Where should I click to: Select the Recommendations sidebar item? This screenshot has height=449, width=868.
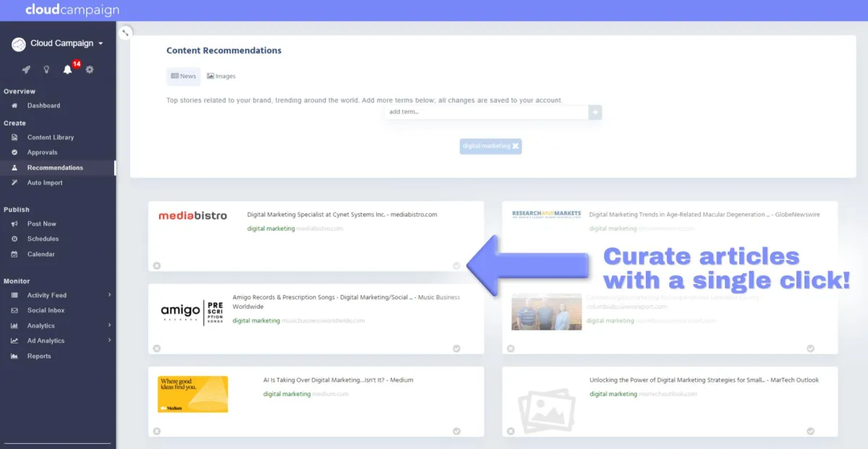pos(55,168)
